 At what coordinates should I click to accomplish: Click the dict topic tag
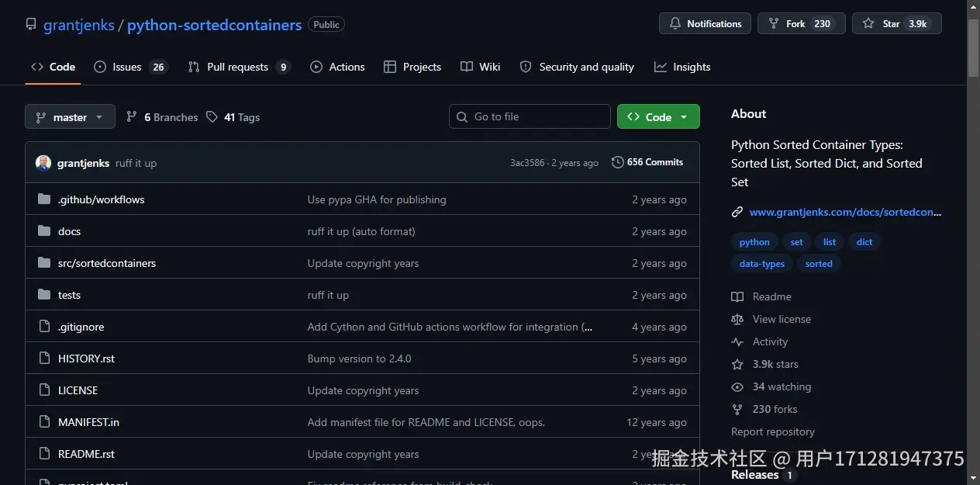pos(864,242)
